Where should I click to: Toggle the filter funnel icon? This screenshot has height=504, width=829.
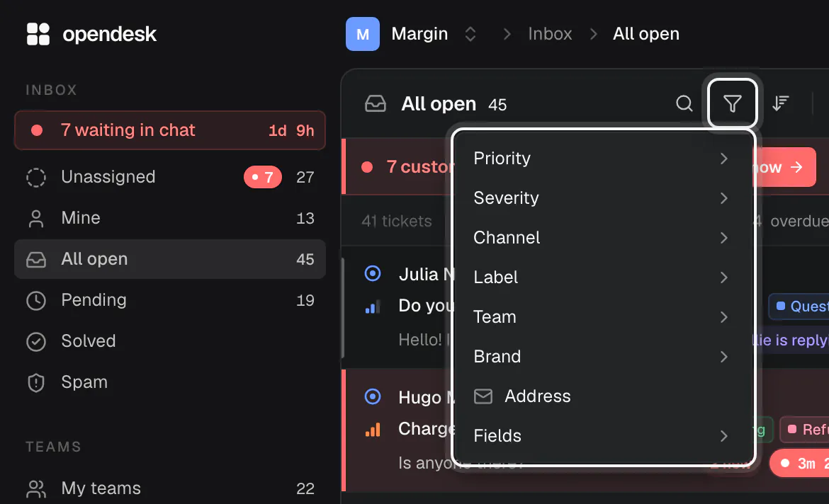[x=732, y=103]
